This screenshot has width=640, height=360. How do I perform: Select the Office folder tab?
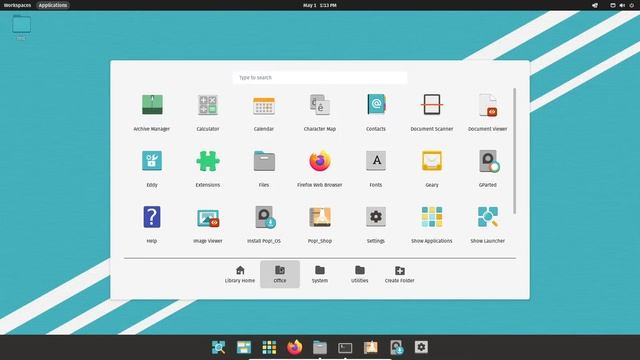click(x=280, y=274)
